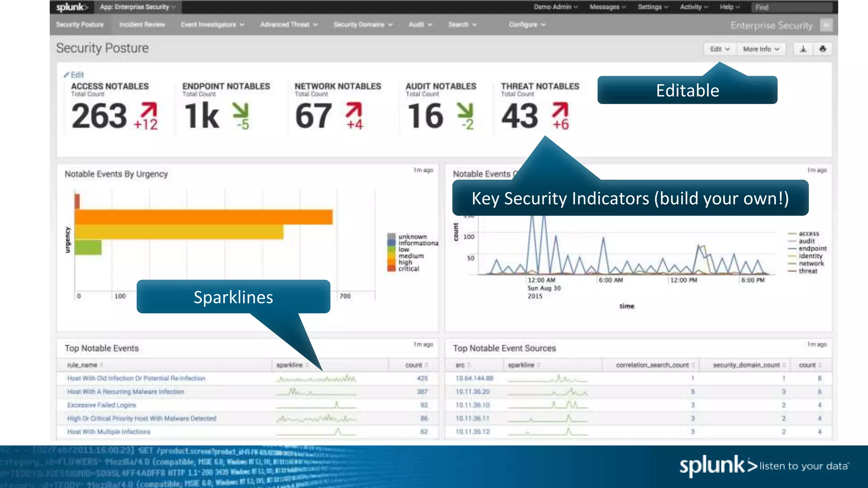This screenshot has width=868, height=488.
Task: Click the orange high urgency bar
Action: point(203,217)
